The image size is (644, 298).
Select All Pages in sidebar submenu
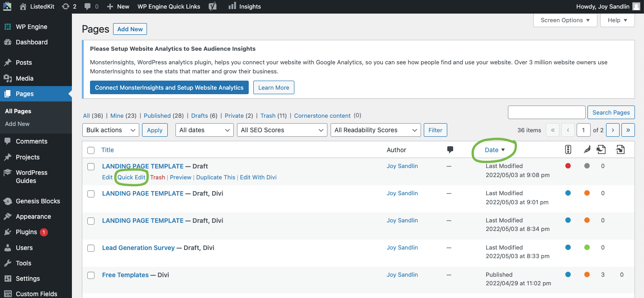click(18, 111)
